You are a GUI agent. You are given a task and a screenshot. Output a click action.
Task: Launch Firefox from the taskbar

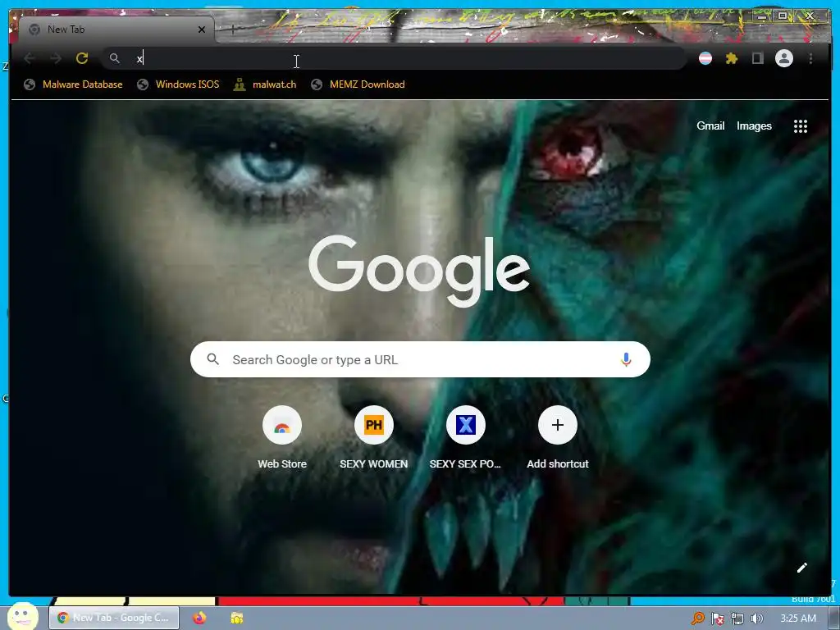199,618
